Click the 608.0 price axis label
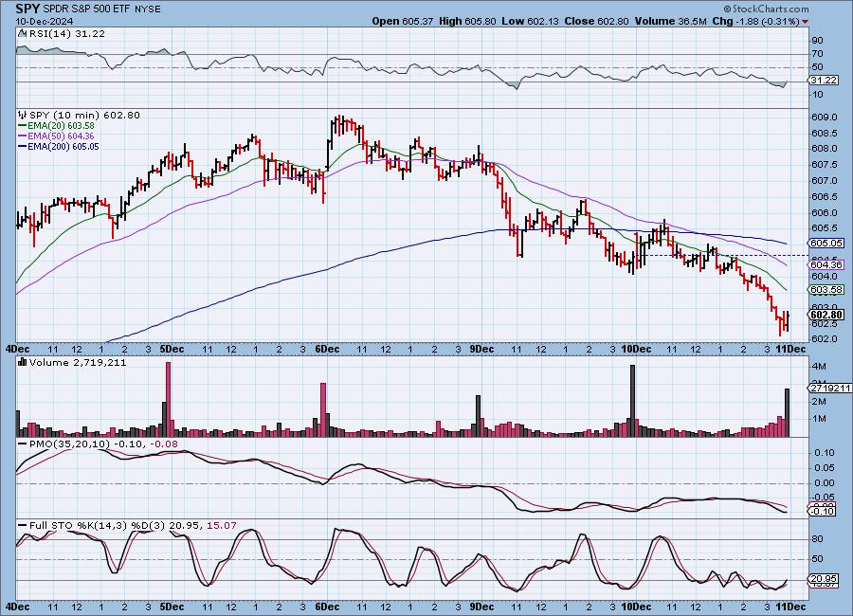The width and height of the screenshot is (853, 616). coord(824,149)
